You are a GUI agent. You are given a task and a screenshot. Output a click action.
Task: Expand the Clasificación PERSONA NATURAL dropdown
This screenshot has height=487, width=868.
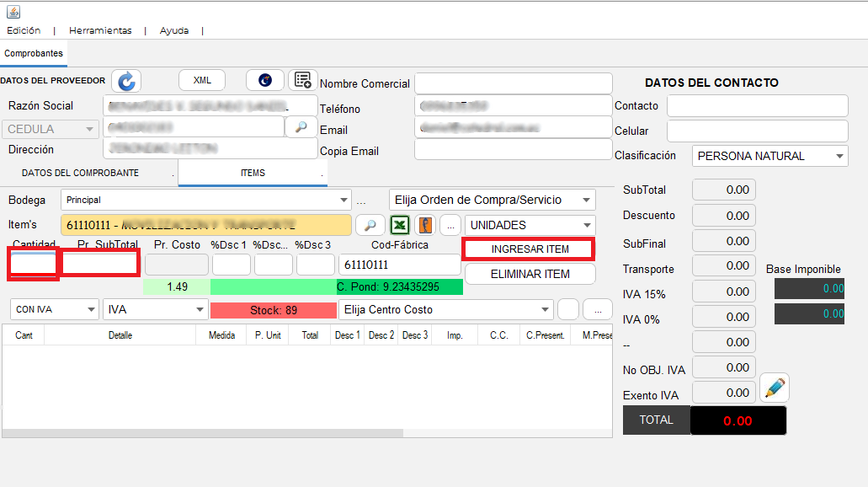(839, 156)
